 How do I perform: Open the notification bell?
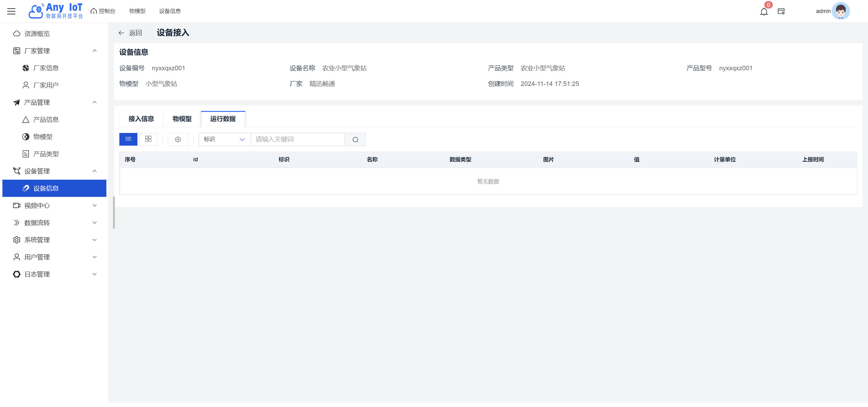(x=764, y=12)
